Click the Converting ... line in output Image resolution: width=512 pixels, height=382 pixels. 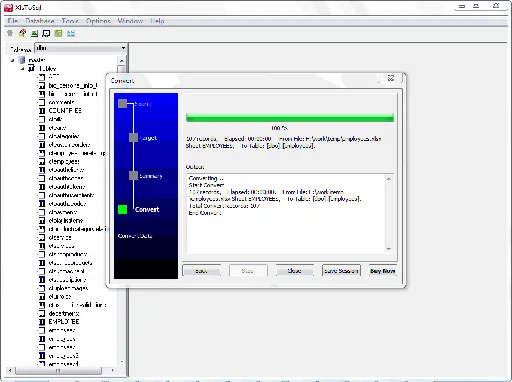206,178
